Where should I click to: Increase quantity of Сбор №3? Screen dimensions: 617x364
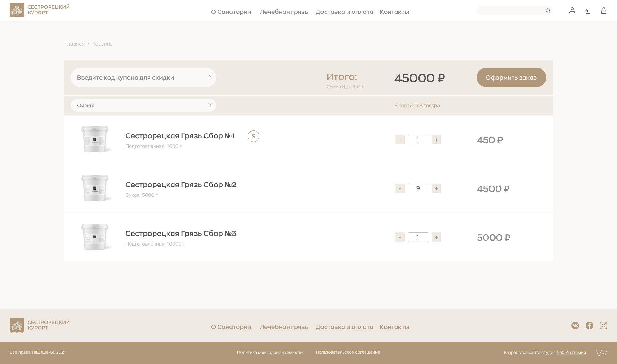[x=436, y=237]
